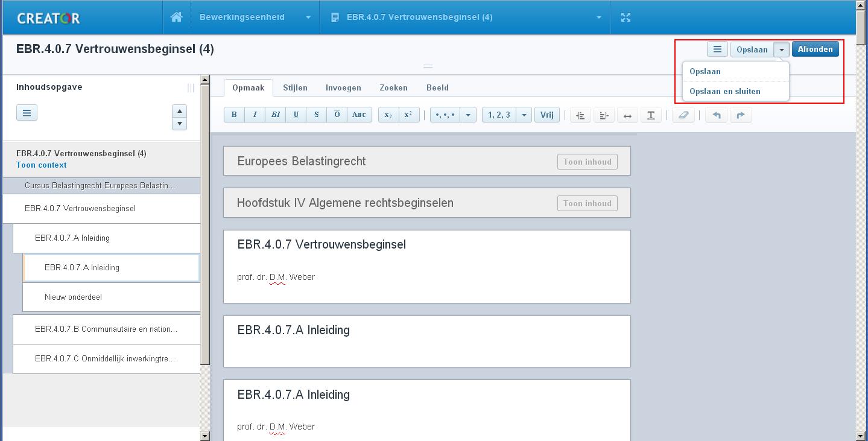Click the undo arrow

tap(716, 115)
